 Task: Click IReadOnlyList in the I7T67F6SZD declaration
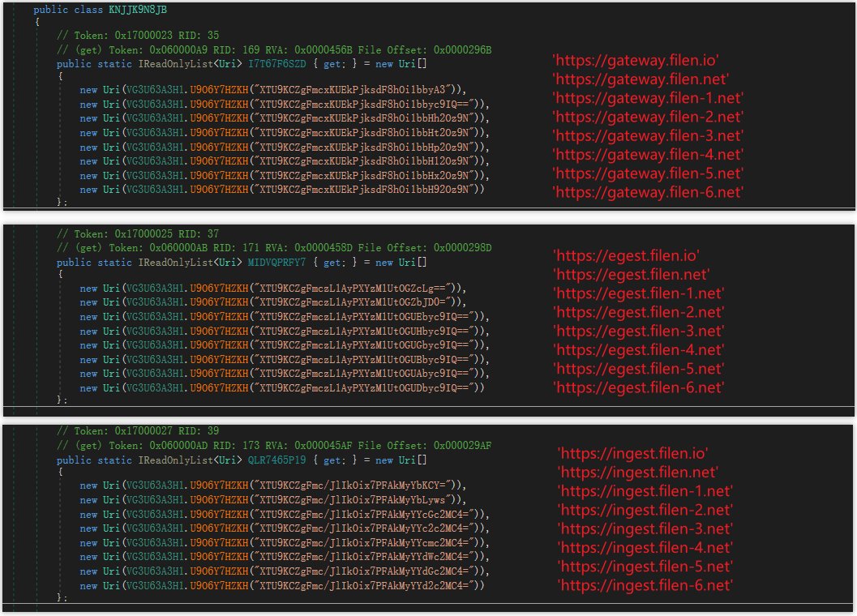pos(175,64)
